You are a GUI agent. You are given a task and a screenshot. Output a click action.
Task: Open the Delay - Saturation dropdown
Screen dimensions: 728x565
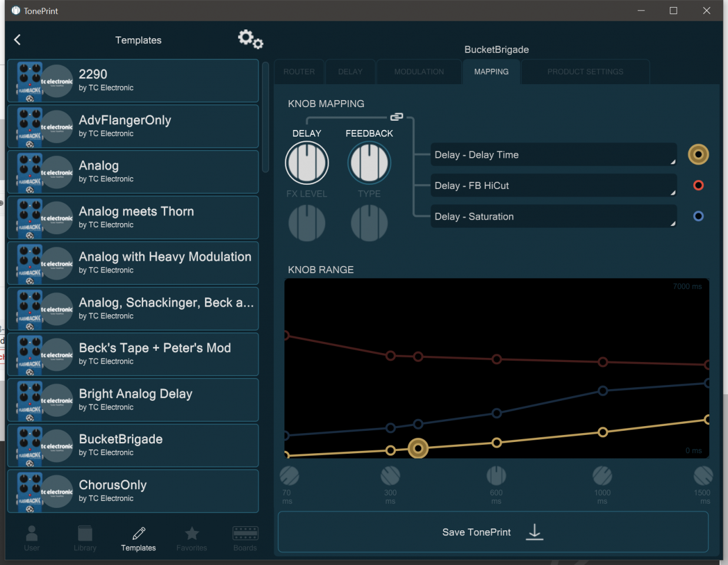click(554, 216)
